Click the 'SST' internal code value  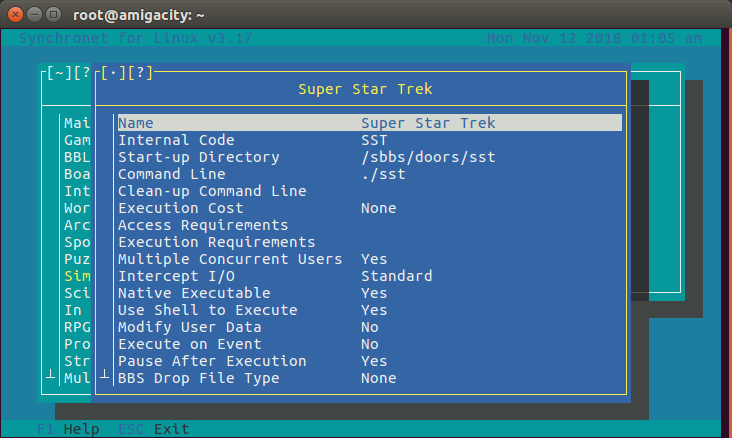374,140
